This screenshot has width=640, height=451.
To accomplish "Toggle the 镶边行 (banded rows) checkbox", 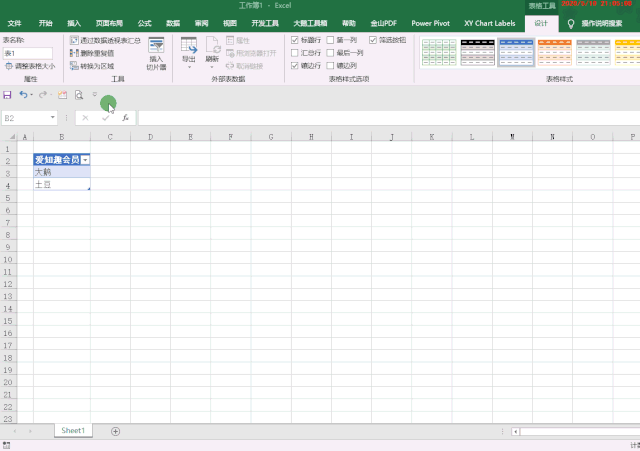I will [x=295, y=66].
